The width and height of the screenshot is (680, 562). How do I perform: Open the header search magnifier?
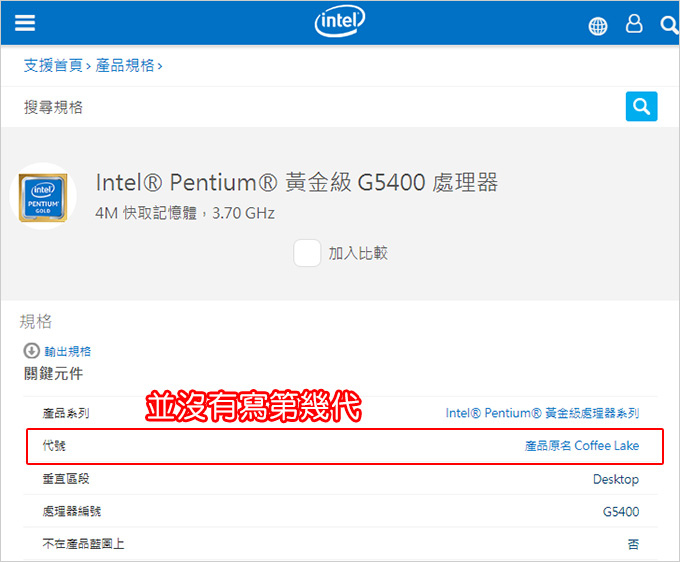pos(670,25)
